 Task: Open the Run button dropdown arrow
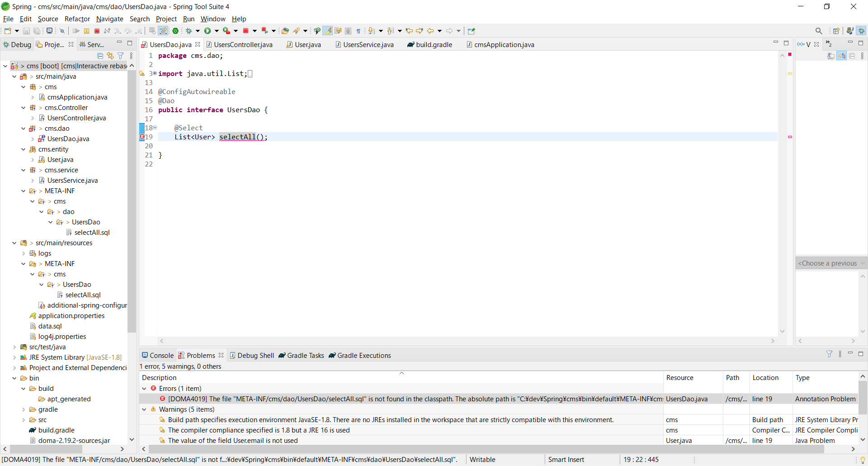217,31
